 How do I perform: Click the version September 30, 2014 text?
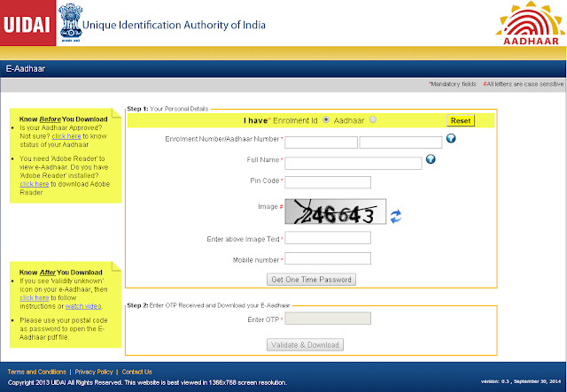click(x=521, y=381)
